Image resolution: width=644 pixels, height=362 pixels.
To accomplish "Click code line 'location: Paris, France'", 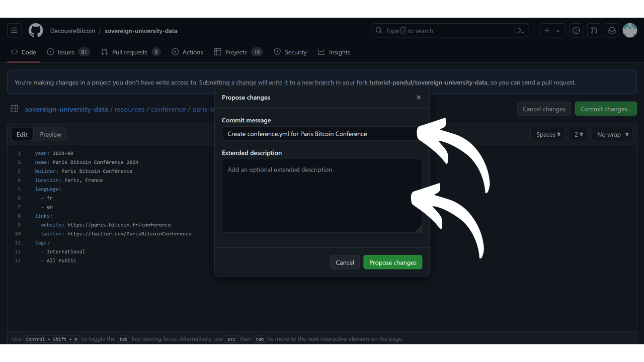I will [69, 180].
